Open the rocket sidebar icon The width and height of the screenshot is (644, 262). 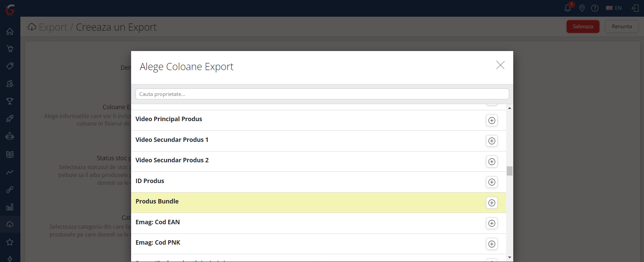(x=10, y=119)
